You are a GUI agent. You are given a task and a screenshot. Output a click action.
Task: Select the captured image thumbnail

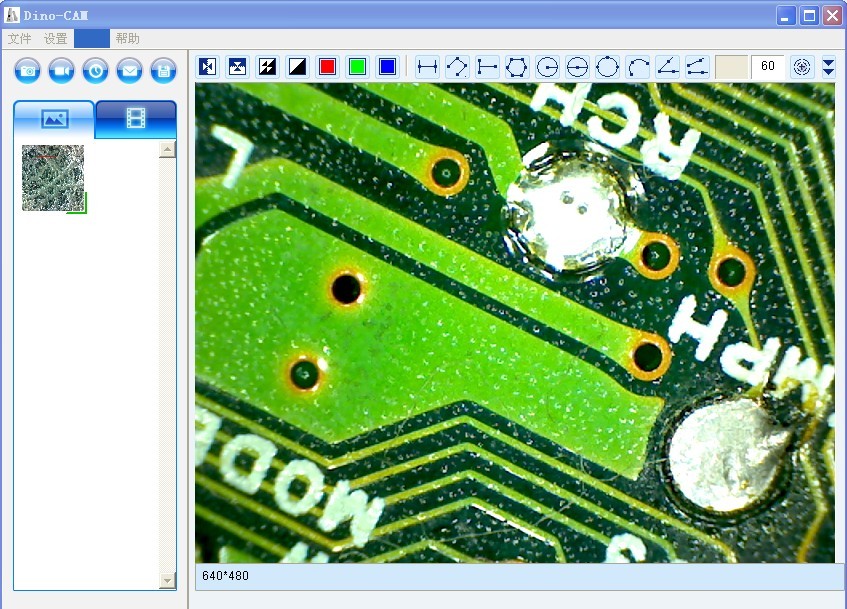click(53, 178)
